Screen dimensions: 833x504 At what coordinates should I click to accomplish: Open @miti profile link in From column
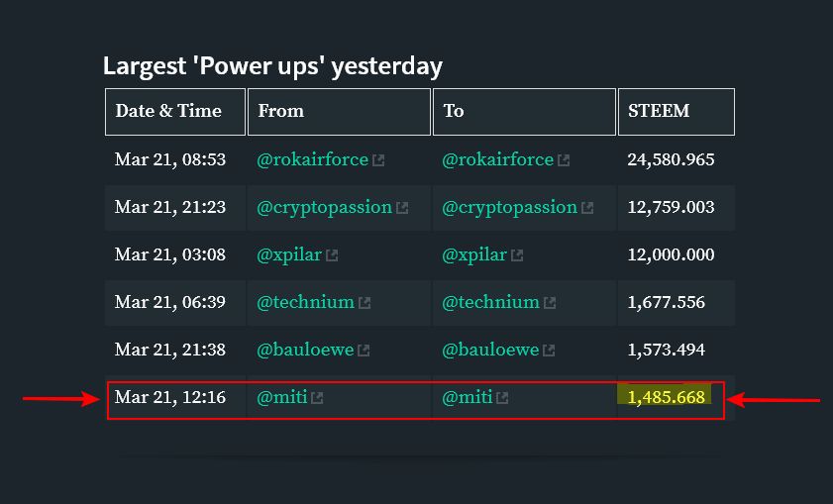(x=282, y=397)
